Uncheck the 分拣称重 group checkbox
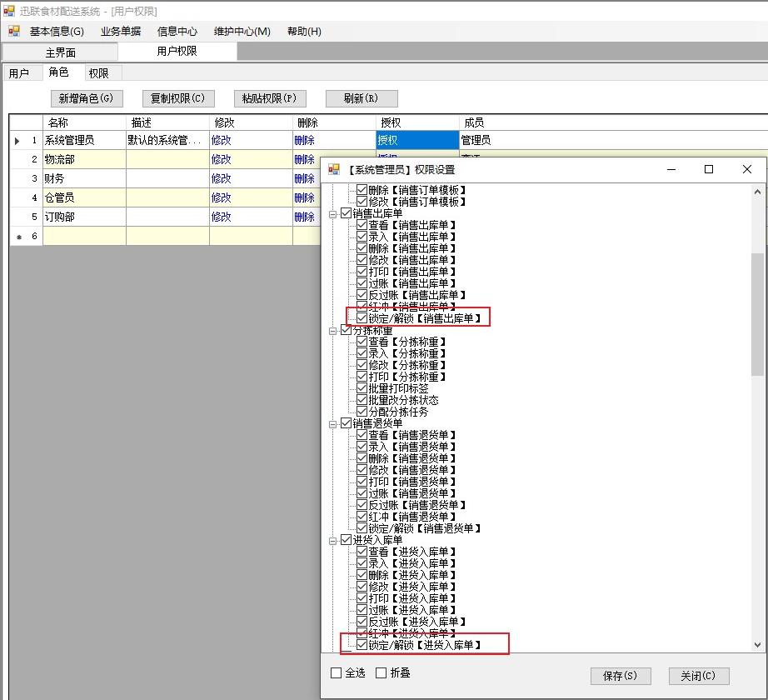This screenshot has width=768, height=700. pyautogui.click(x=347, y=330)
